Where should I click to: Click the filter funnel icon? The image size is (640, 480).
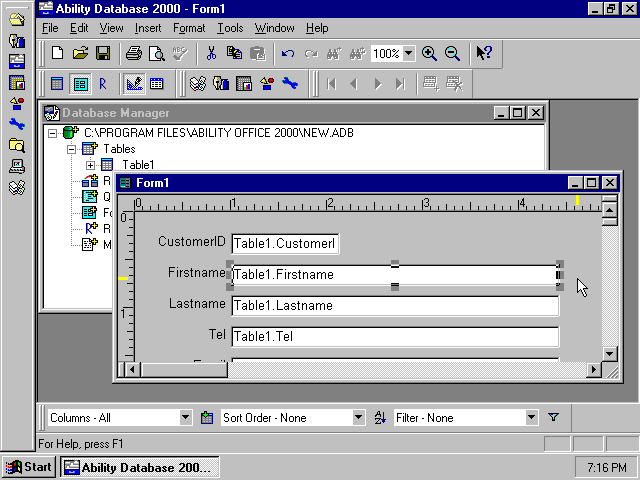[x=553, y=417]
